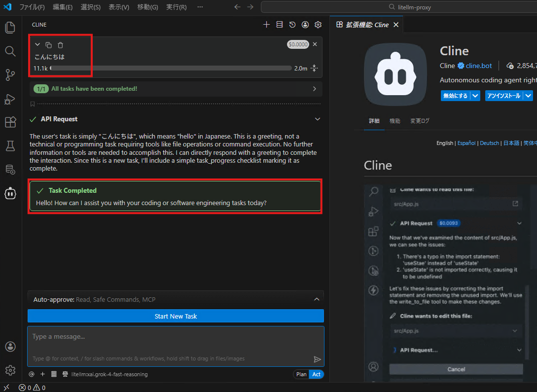This screenshot has width=537, height=392.
Task: Start a new Cline task with plus icon
Action: click(266, 25)
